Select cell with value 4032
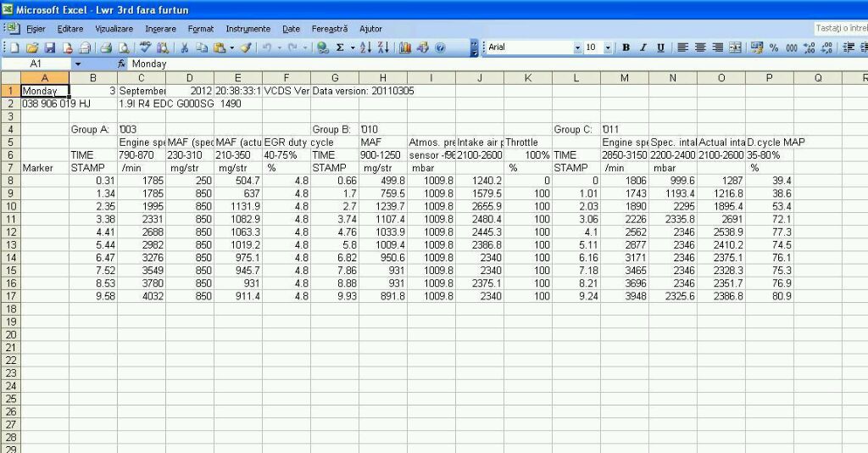 (142, 296)
